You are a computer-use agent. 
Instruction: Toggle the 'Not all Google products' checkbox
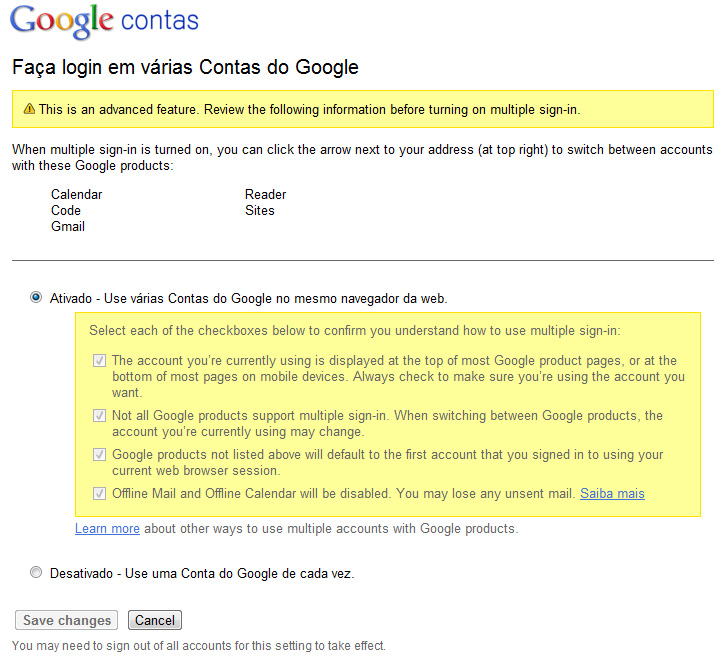point(99,415)
